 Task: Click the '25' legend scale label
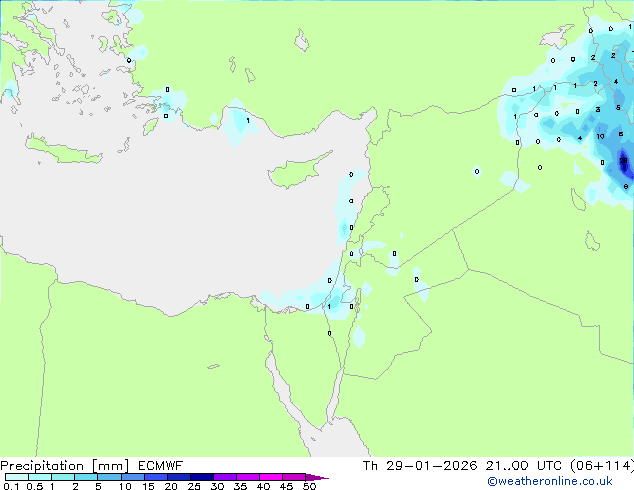coord(194,486)
